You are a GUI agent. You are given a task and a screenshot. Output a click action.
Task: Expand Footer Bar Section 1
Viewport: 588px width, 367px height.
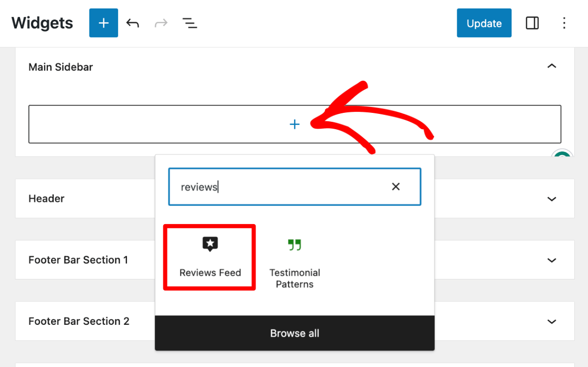point(552,260)
